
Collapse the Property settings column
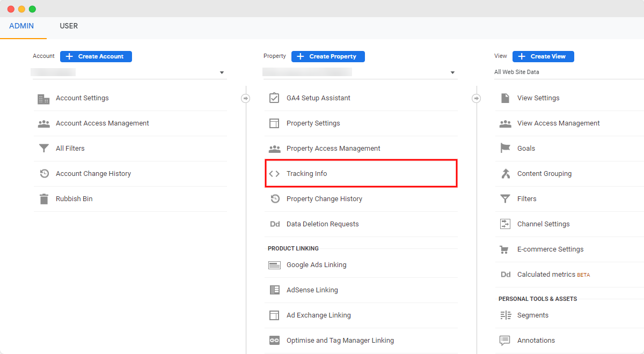coord(476,98)
